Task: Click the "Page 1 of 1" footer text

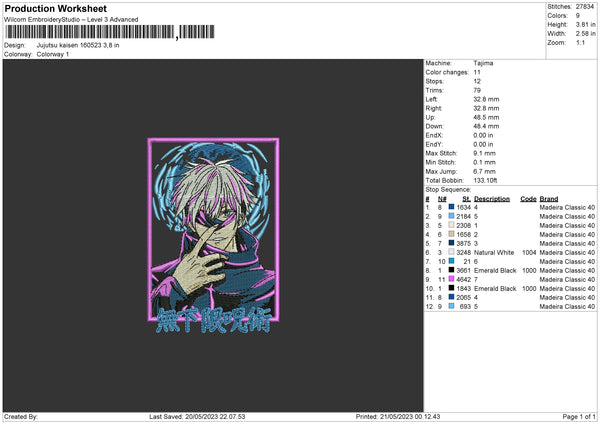Action: (x=579, y=417)
